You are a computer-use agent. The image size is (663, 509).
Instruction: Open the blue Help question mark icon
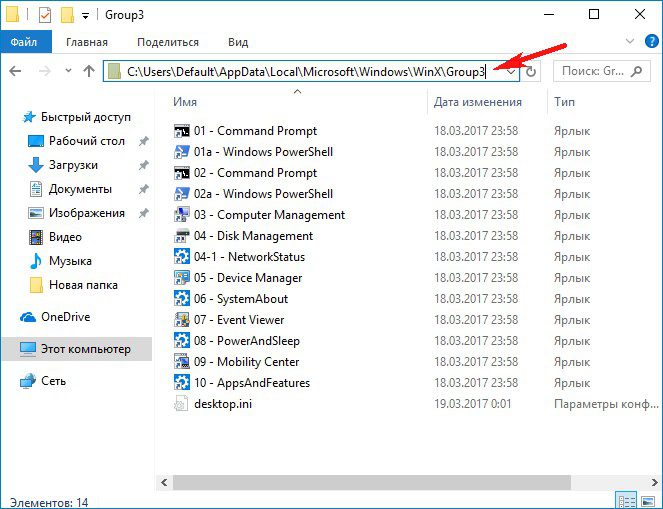coord(652,41)
